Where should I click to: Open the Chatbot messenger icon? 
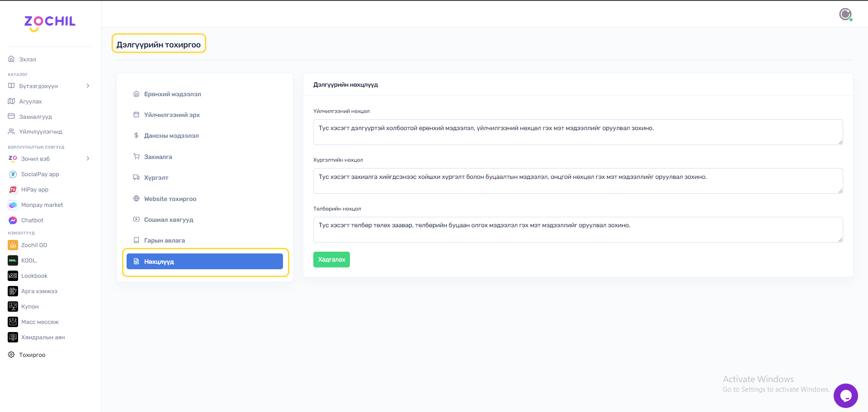(x=13, y=220)
